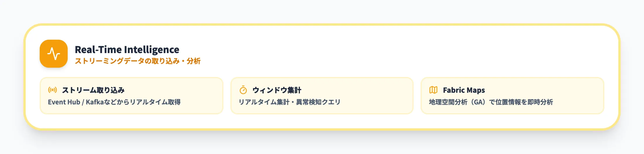This screenshot has height=154, width=644.
Task: Click the words Event Hub
Action: click(x=64, y=102)
